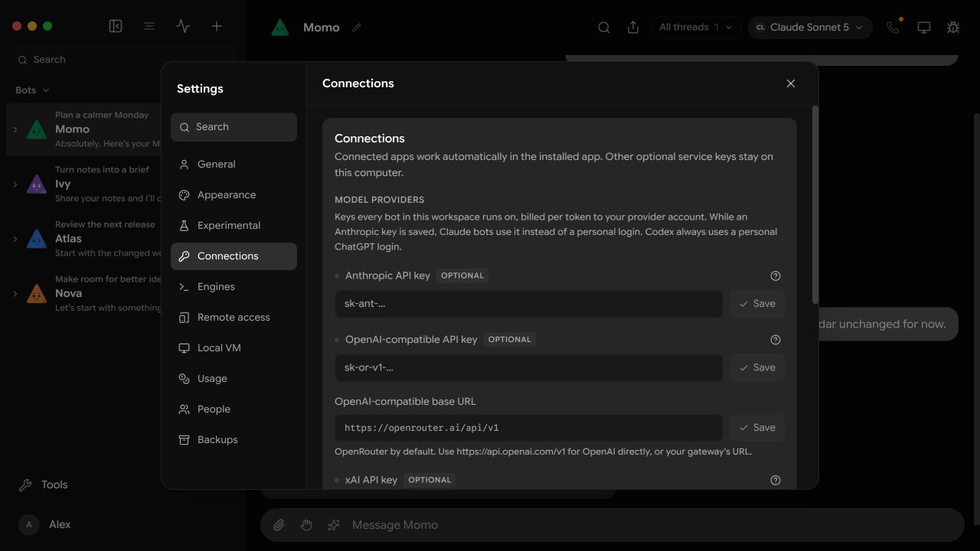Click the sidebar Search field
This screenshot has height=551, width=980.
click(x=122, y=60)
